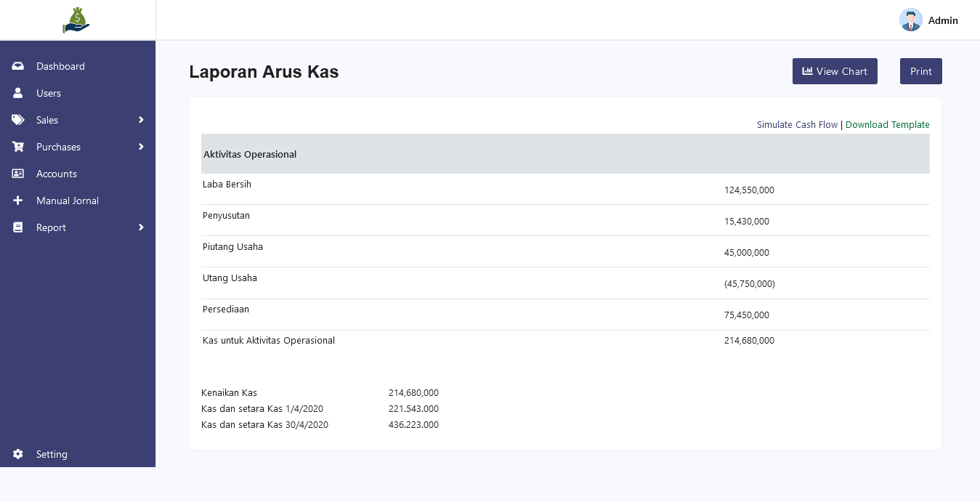The image size is (980, 502).
Task: Click the Users person icon
Action: tap(18, 93)
